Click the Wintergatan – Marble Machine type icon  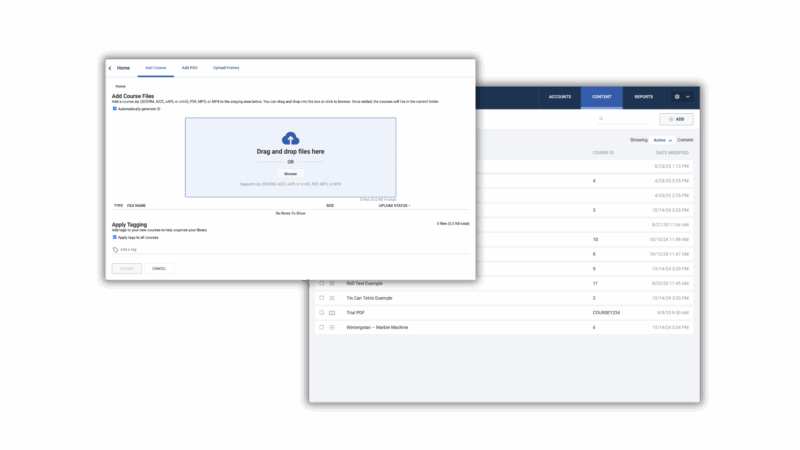point(332,327)
